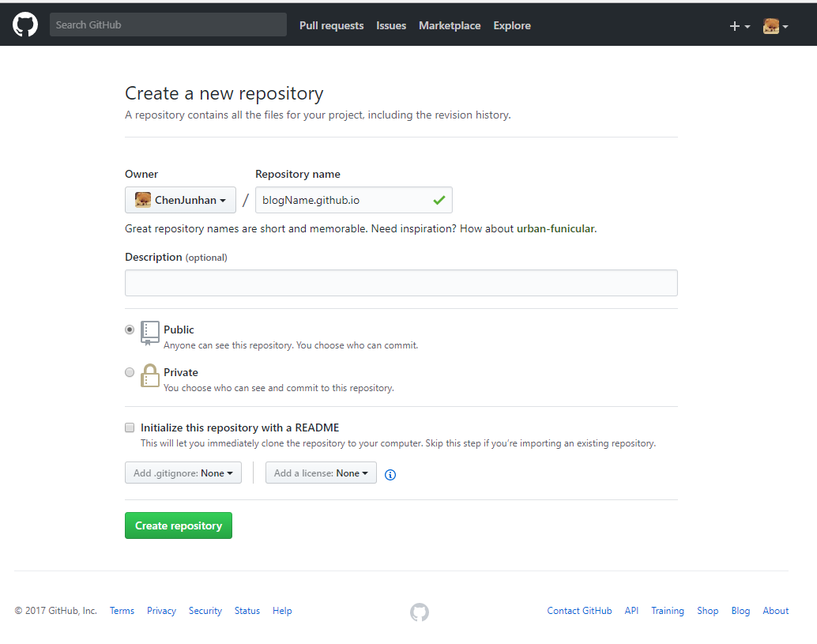
Task: Select the Private radio button
Action: coord(130,372)
